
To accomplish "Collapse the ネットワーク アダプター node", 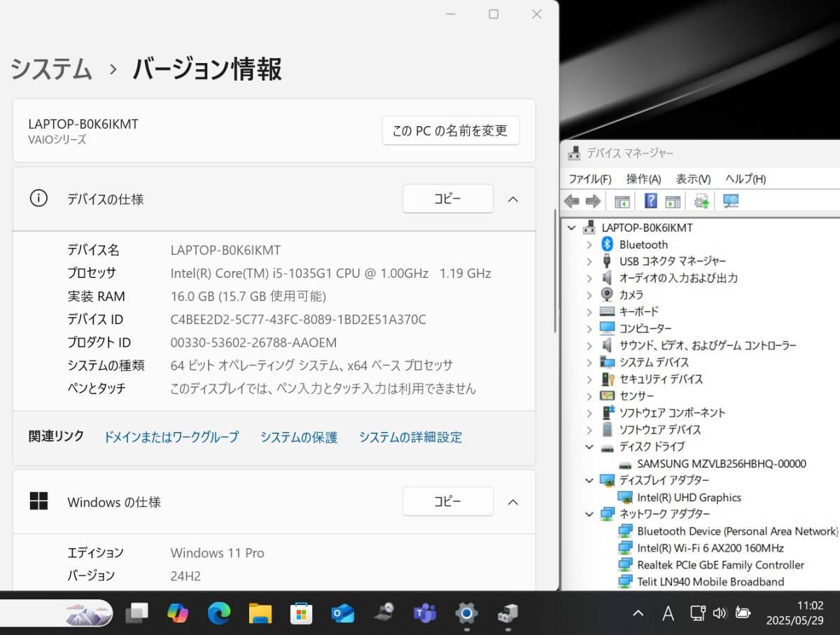I will pos(589,514).
